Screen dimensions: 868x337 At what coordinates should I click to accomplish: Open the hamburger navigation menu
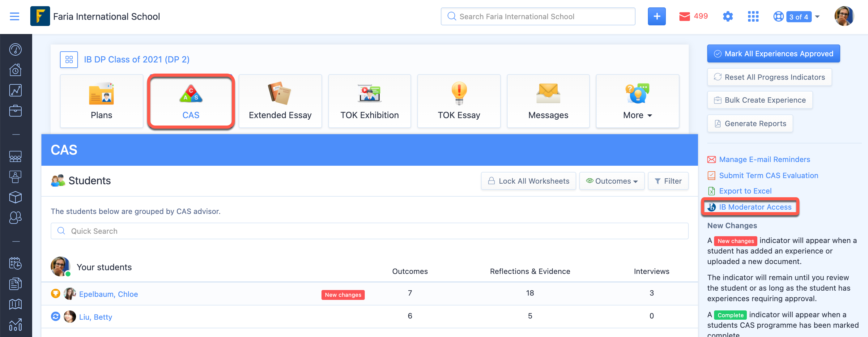tap(15, 16)
